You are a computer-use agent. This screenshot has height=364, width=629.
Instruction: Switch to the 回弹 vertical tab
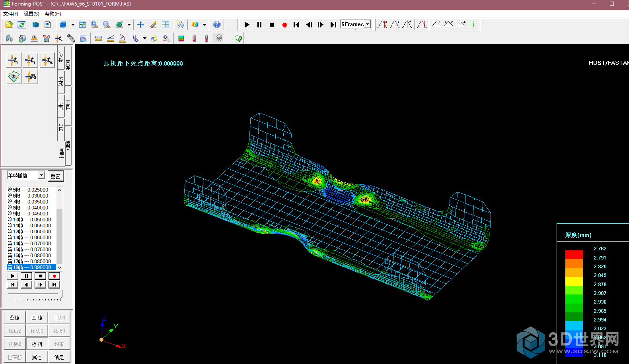(x=68, y=65)
